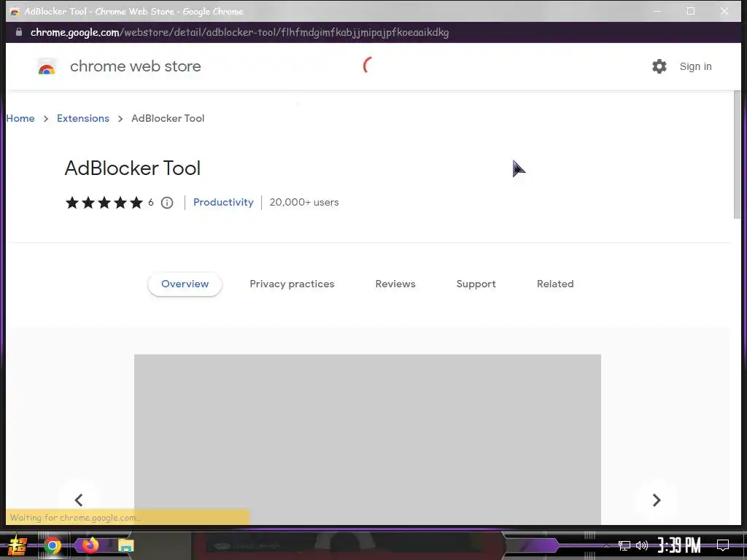Select the Overview tab
Viewport: 747px width, 560px height.
point(185,284)
